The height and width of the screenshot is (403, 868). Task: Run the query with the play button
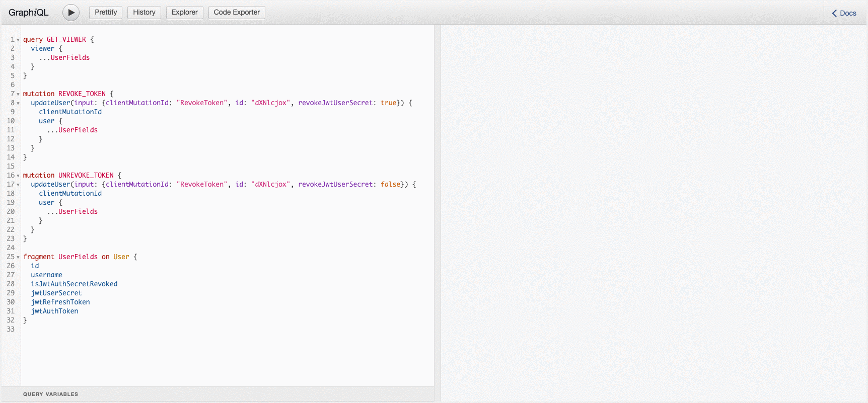[x=71, y=13]
